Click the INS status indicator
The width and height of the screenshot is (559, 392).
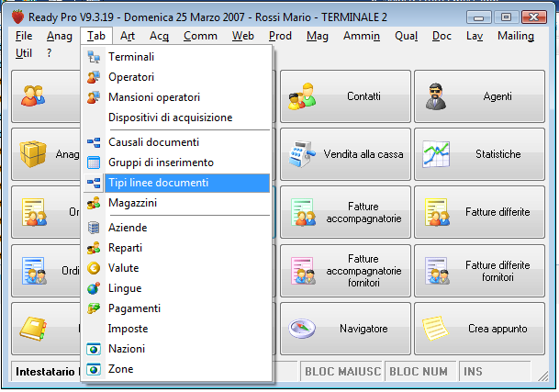click(494, 371)
